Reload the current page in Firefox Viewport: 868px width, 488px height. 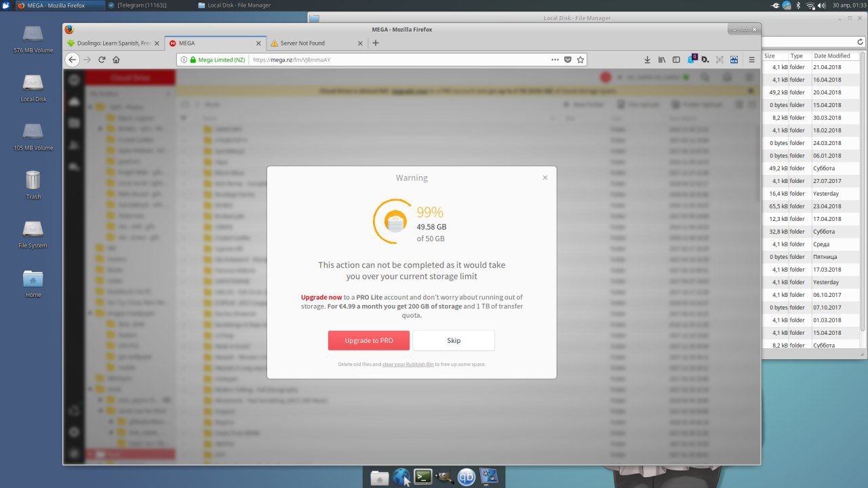pos(102,60)
